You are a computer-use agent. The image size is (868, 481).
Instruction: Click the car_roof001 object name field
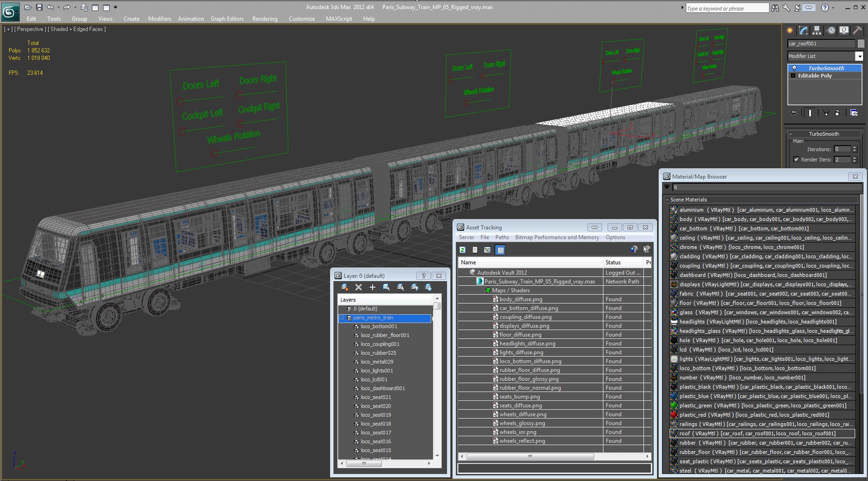[821, 43]
